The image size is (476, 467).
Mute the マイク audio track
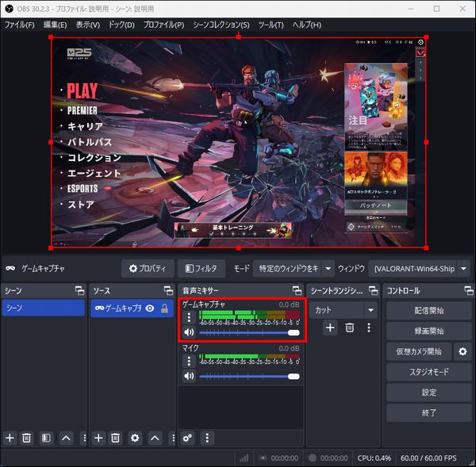tap(189, 376)
